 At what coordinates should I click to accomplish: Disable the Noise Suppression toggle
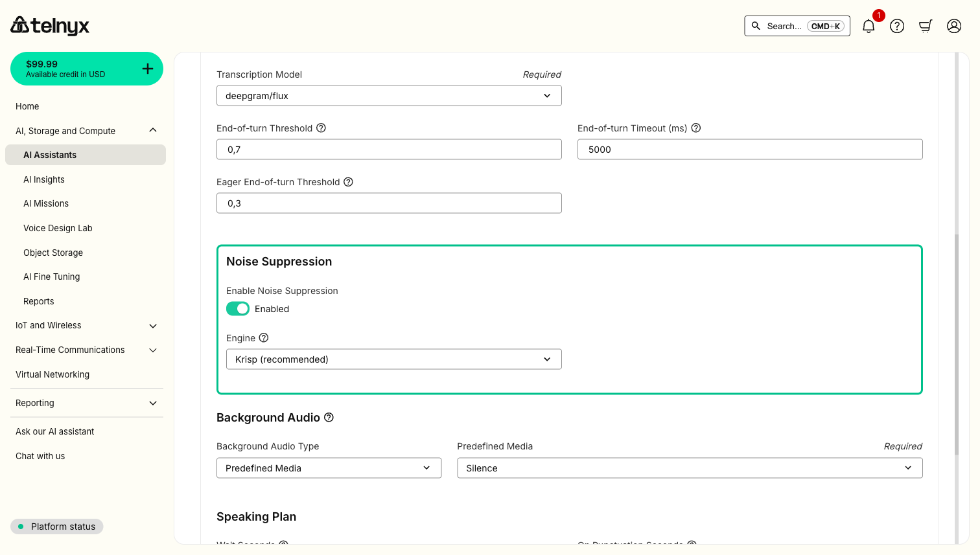coord(238,309)
